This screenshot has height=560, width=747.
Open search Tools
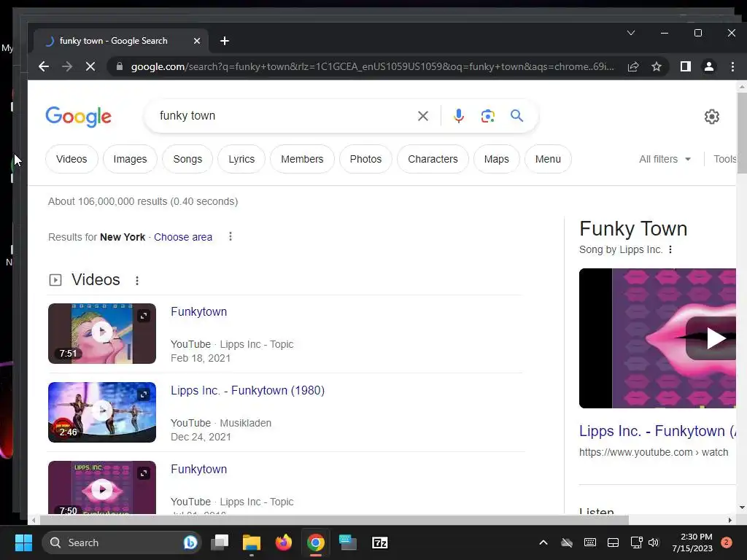click(x=724, y=159)
